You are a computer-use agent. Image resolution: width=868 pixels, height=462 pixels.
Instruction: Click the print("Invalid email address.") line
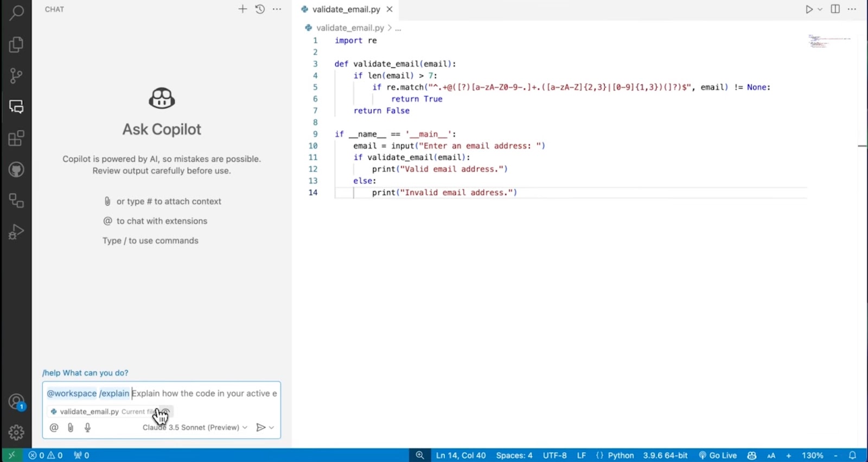(x=444, y=192)
